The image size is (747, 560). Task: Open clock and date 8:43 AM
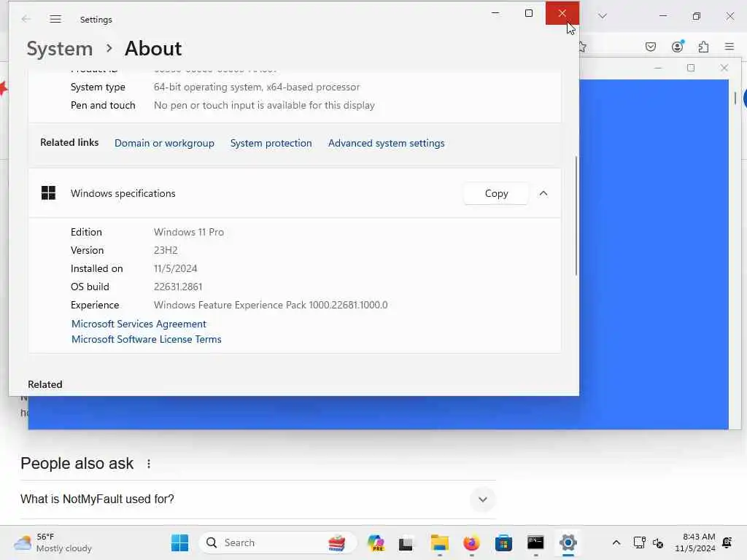tap(695, 542)
